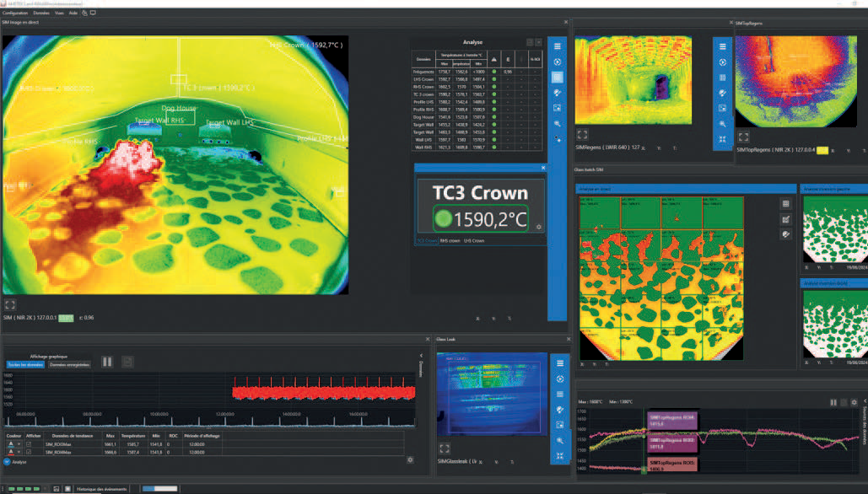Collapse the Analyse section below the trend table
The width and height of the screenshot is (868, 494).
tap(7, 462)
